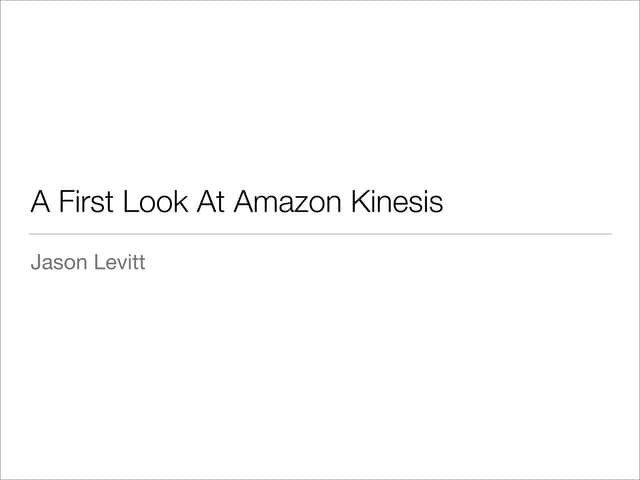Click the left end of the horizontal divider line
The height and width of the screenshot is (480, 640).
[x=32, y=234]
